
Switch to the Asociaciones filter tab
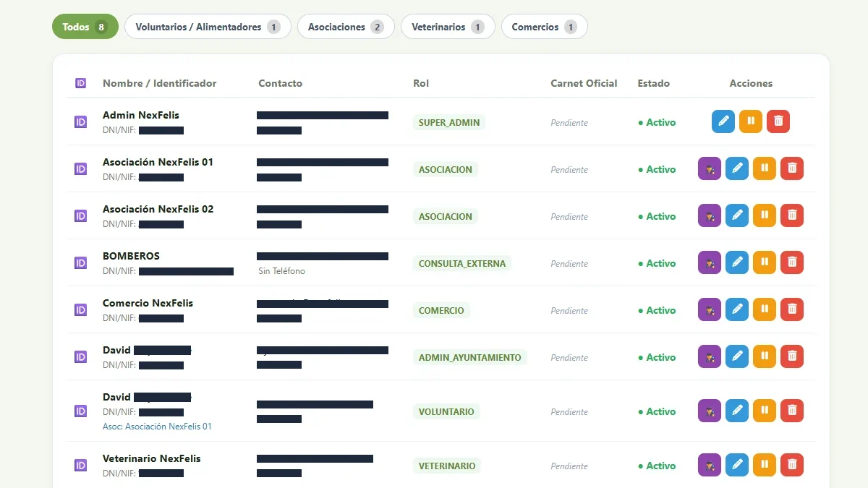tap(346, 27)
